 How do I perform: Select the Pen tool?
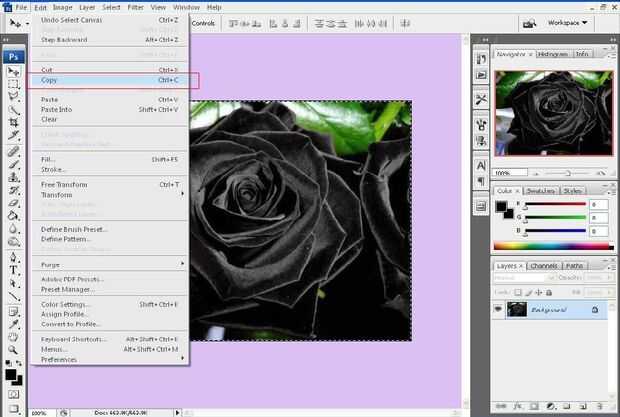pyautogui.click(x=13, y=257)
